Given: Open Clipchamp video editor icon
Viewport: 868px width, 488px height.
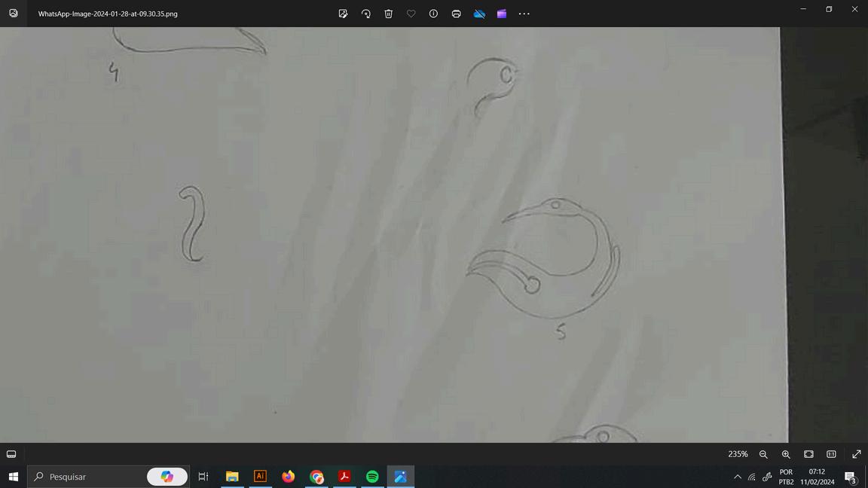Looking at the screenshot, I should (502, 14).
